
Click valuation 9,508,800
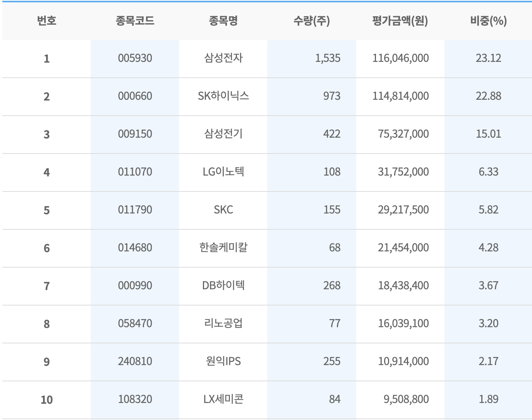[406, 400]
